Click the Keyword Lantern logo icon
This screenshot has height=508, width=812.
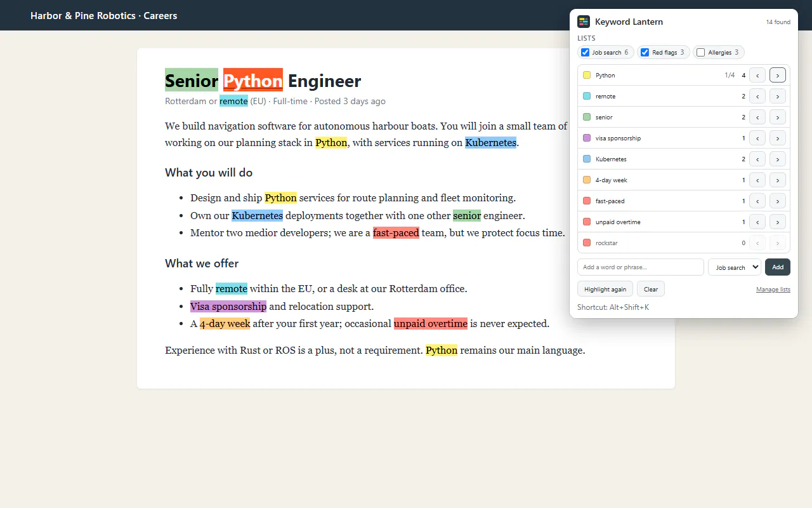[584, 22]
